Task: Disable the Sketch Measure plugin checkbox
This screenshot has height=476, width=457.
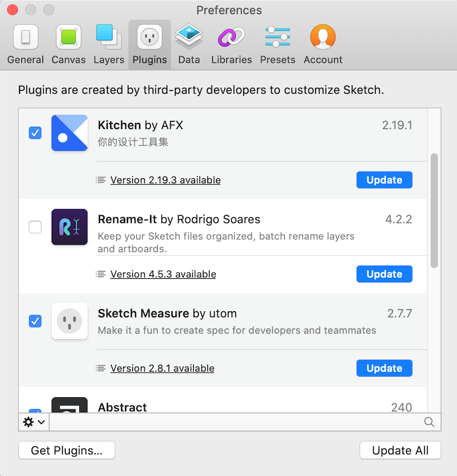Action: pos(35,321)
